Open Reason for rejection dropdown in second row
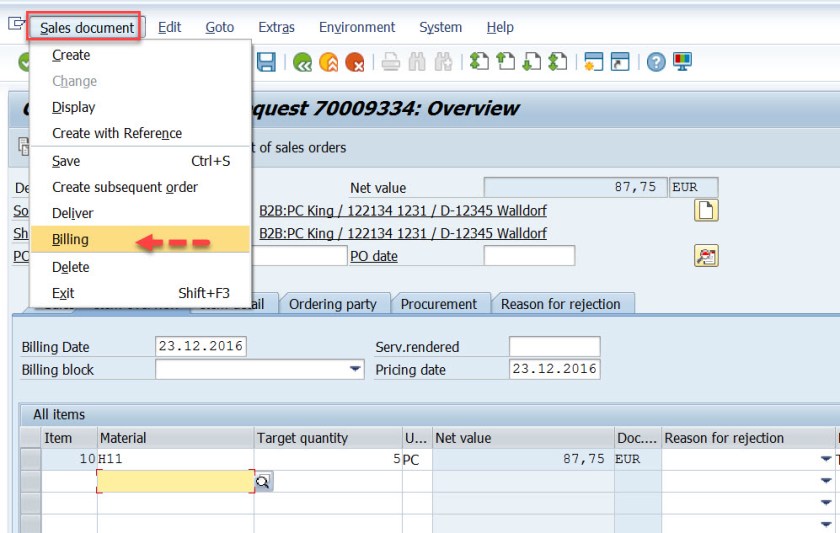Image resolution: width=840 pixels, height=533 pixels. pyautogui.click(x=826, y=481)
